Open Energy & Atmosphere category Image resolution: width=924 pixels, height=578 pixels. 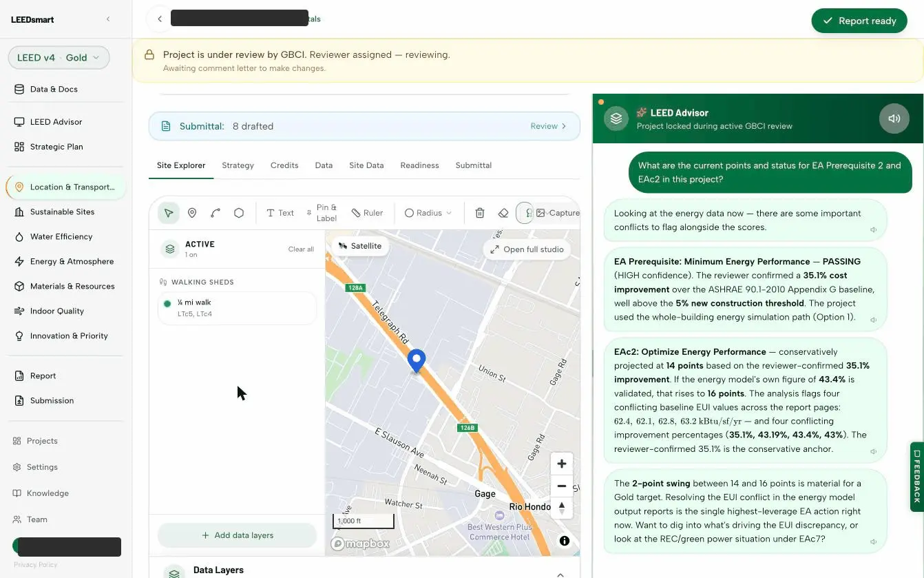point(72,261)
